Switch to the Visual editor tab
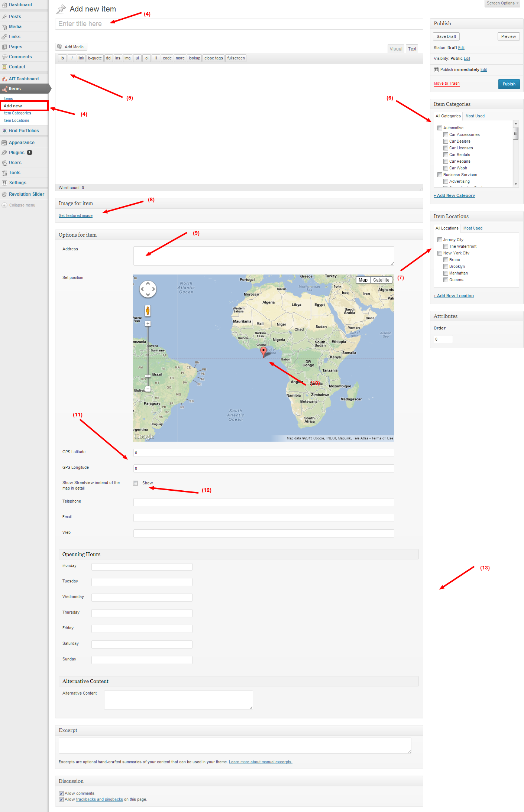Image resolution: width=524 pixels, height=812 pixels. pos(396,49)
